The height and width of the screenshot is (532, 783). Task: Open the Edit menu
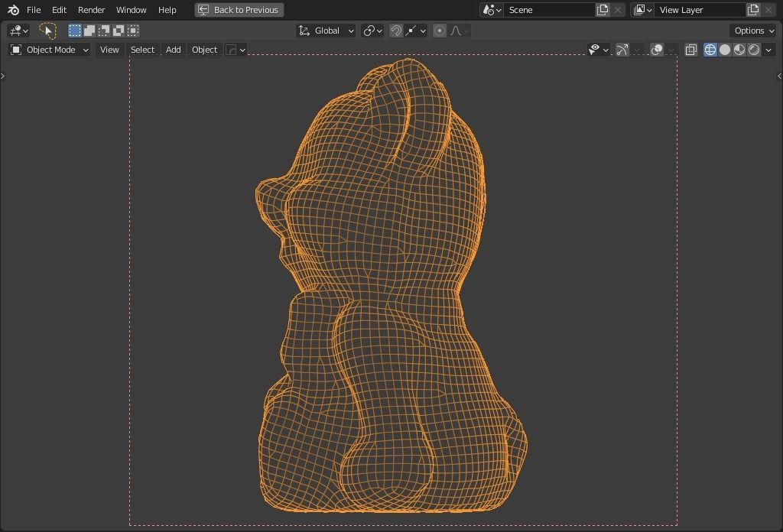point(59,10)
